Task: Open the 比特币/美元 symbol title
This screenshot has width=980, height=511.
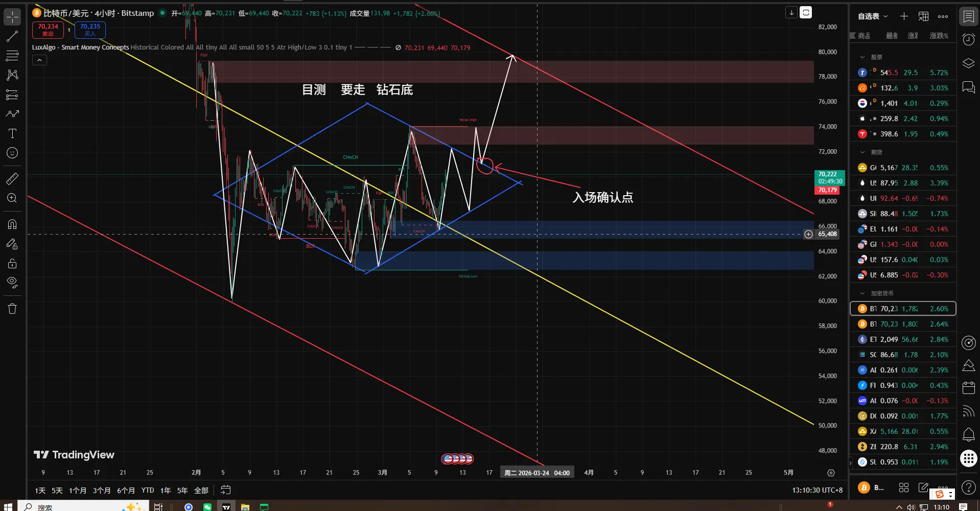Action: (99, 13)
